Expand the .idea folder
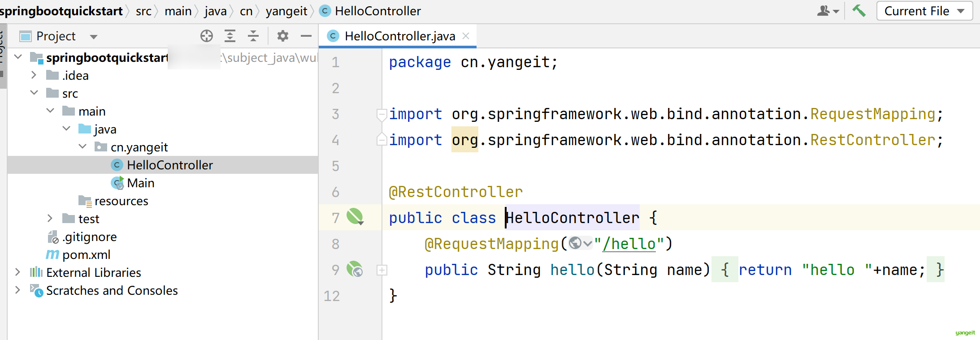Viewport: 980px width, 340px height. pos(34,75)
